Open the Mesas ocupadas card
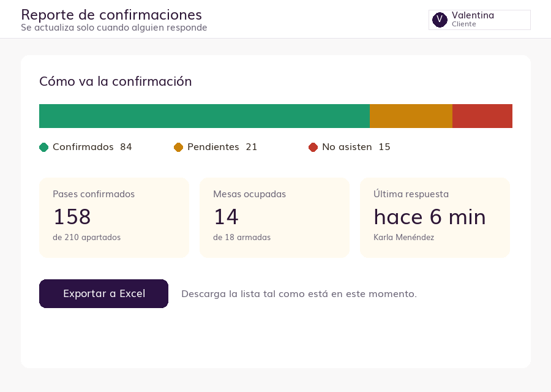The image size is (551, 392). point(274,217)
